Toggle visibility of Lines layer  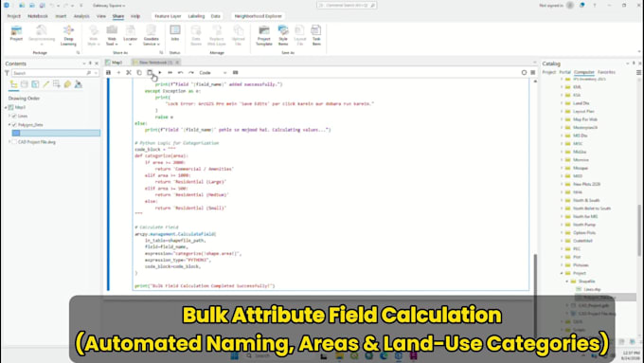[x=14, y=116]
